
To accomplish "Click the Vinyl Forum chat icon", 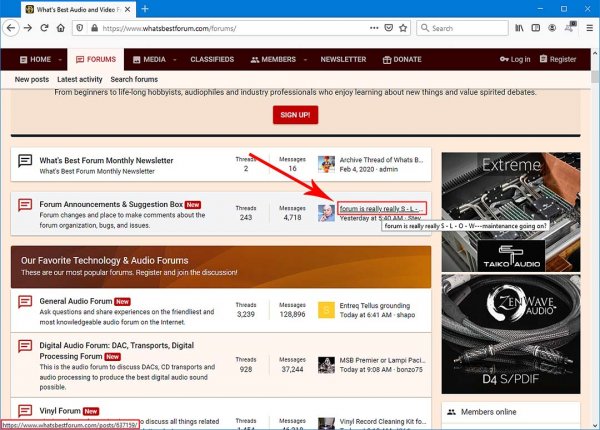I will [25, 411].
